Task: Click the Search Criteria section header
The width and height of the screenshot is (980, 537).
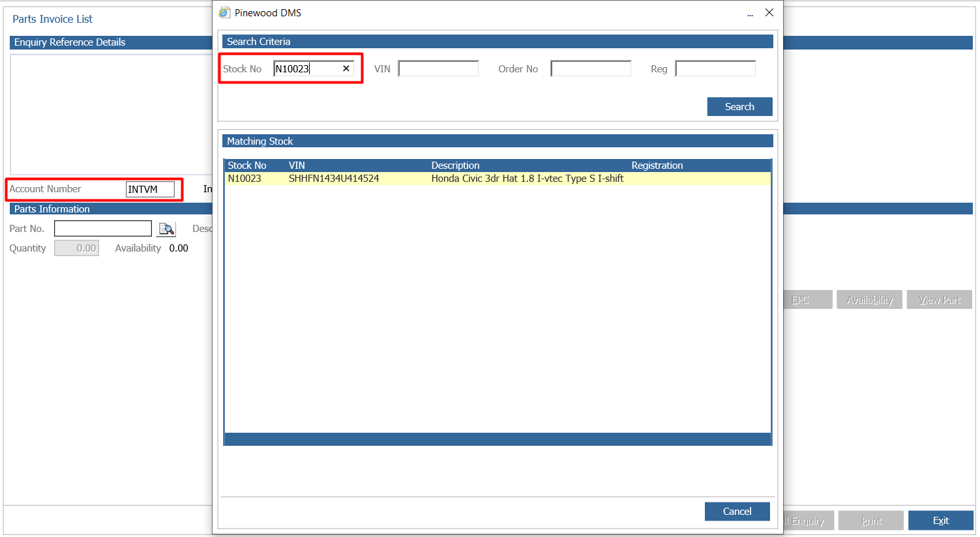Action: pos(497,41)
